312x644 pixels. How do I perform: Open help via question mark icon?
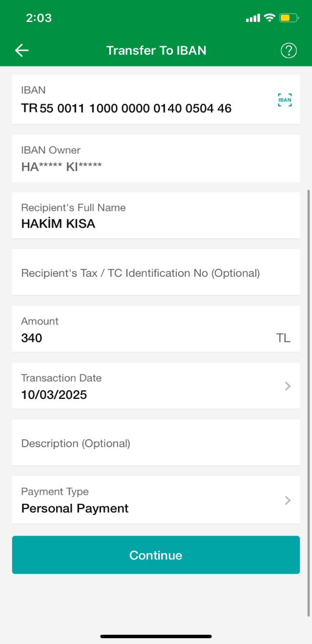pyautogui.click(x=289, y=50)
